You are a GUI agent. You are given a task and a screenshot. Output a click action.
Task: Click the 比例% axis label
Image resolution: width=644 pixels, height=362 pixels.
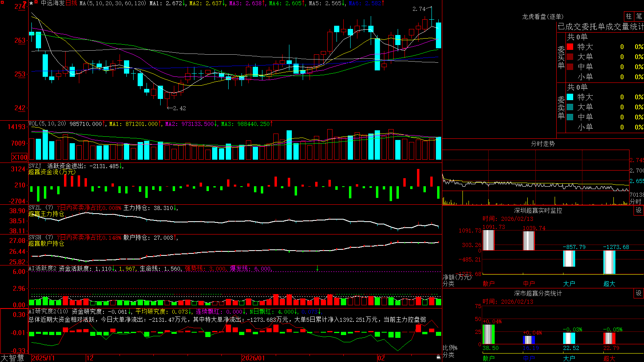[450, 348]
